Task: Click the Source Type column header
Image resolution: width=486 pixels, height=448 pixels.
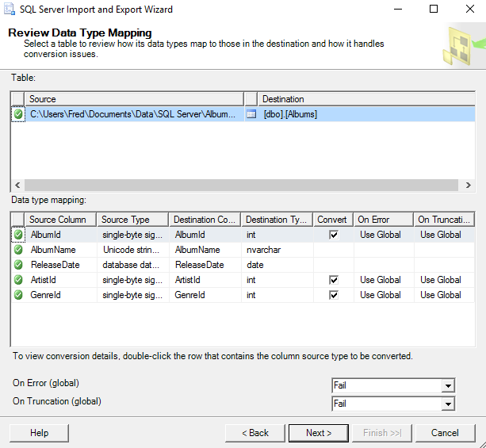Action: click(x=133, y=220)
